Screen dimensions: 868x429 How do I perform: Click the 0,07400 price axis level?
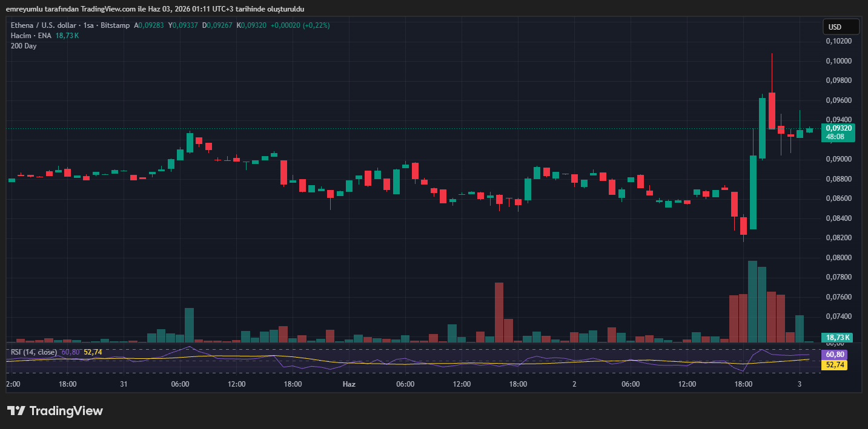point(839,316)
